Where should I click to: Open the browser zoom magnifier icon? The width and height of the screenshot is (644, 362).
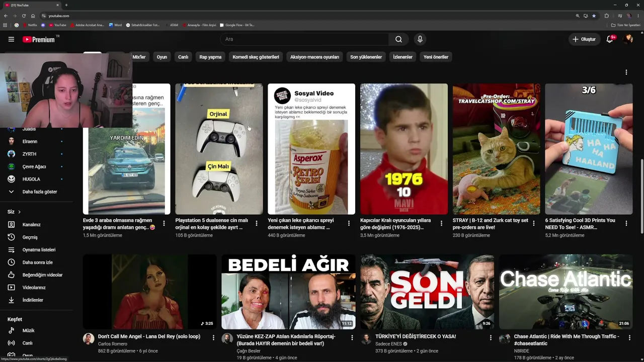tap(578, 16)
